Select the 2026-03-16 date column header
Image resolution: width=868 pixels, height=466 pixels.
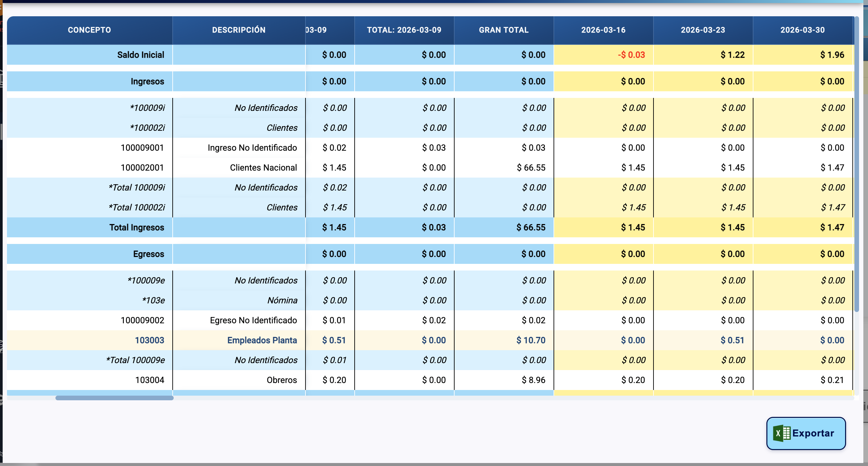603,30
